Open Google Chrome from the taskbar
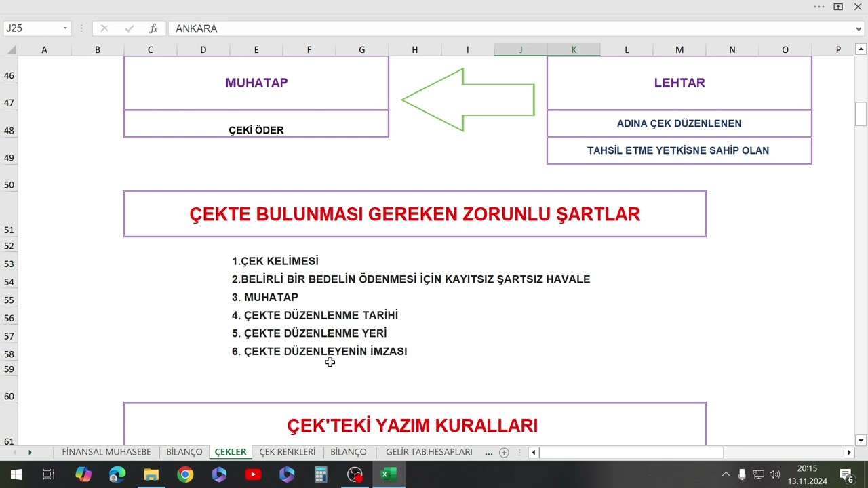The height and width of the screenshot is (488, 868). [x=185, y=474]
